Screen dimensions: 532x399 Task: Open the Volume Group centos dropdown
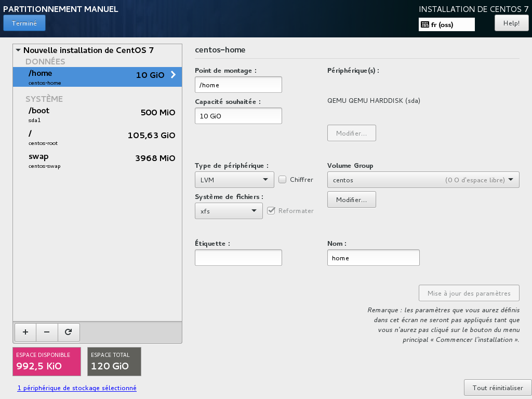(423, 180)
